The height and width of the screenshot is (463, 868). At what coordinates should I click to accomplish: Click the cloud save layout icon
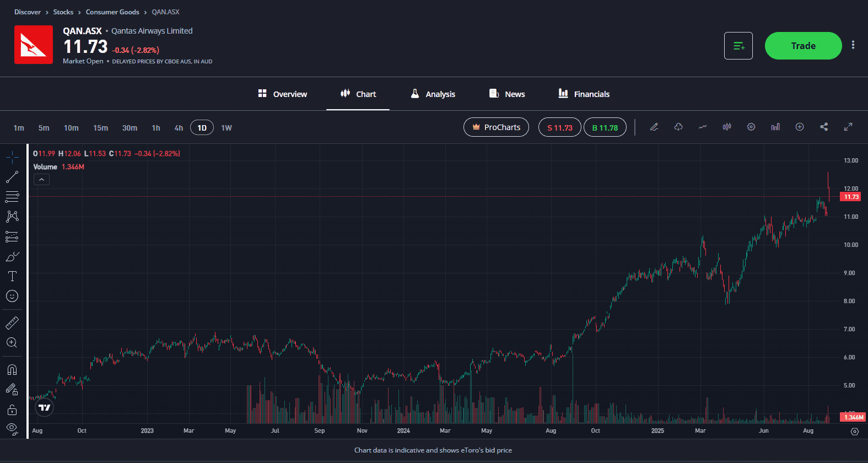(x=678, y=127)
